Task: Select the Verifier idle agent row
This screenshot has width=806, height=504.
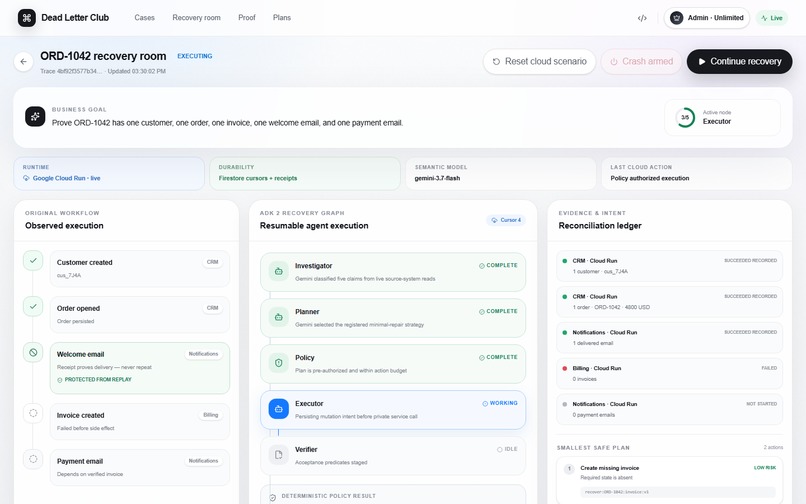Action: click(393, 455)
